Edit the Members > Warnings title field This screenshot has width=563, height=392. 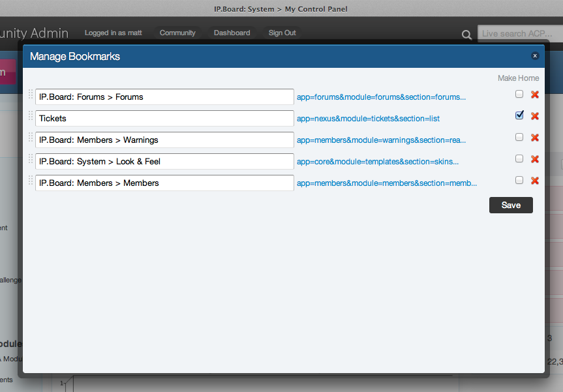[x=164, y=140]
